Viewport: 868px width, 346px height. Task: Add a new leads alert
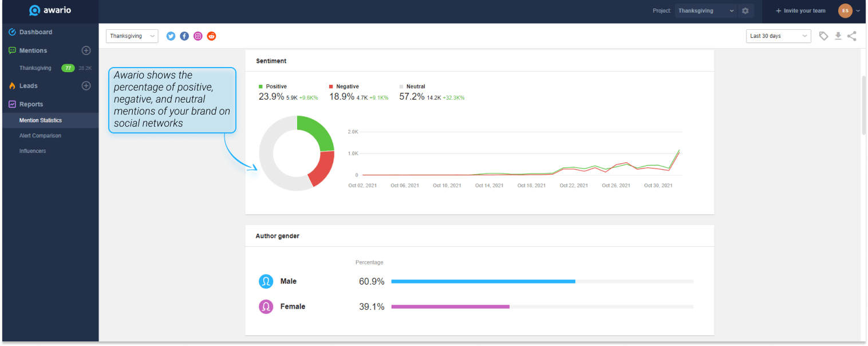(86, 86)
